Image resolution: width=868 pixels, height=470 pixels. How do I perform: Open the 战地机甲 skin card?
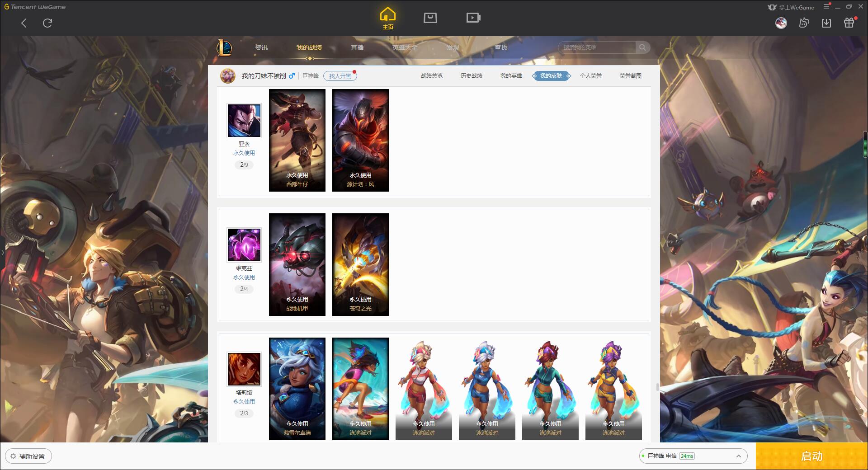point(297,264)
